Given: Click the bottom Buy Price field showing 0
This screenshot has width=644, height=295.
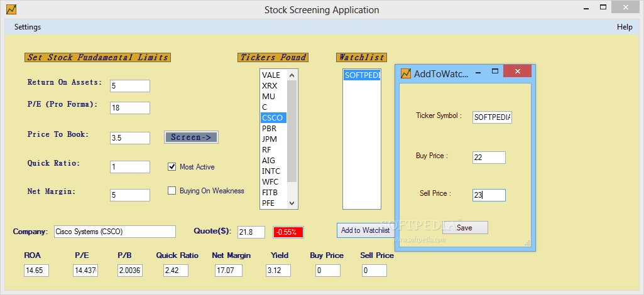Looking at the screenshot, I should (x=328, y=271).
